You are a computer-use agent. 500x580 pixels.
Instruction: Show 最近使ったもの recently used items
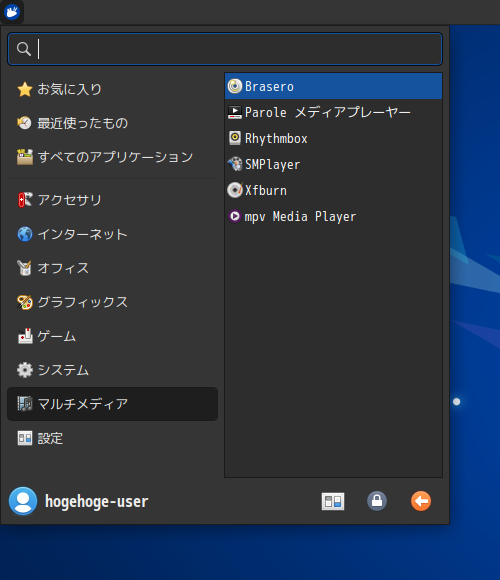pos(112,123)
